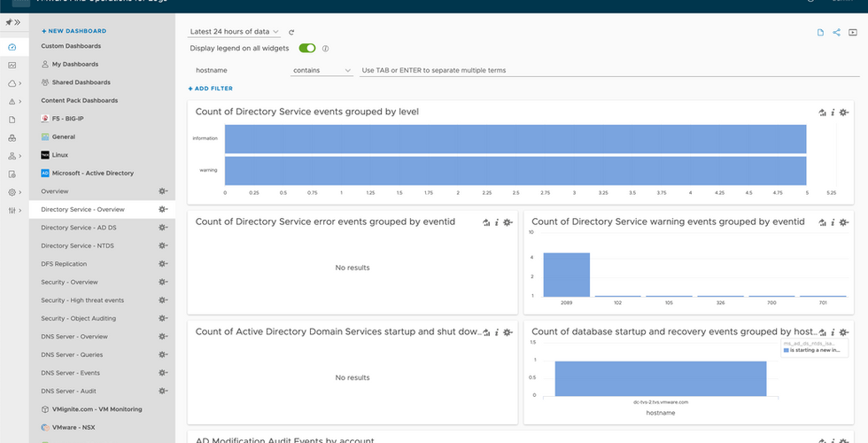
Task: Open the Microsoft - Active Directory content pack
Action: 92,173
